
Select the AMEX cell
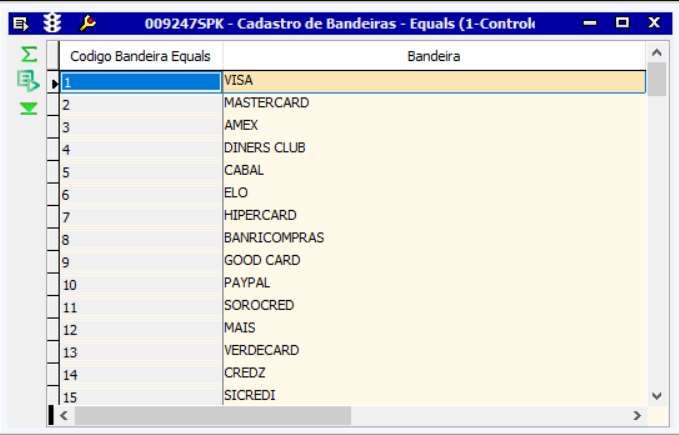click(x=434, y=126)
